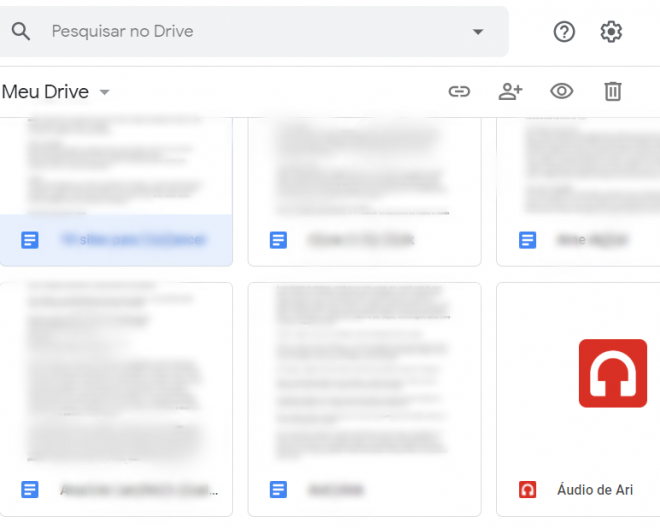The height and width of the screenshot is (528, 660).
Task: Open the top middle document preview thumbnail
Action: (x=365, y=166)
